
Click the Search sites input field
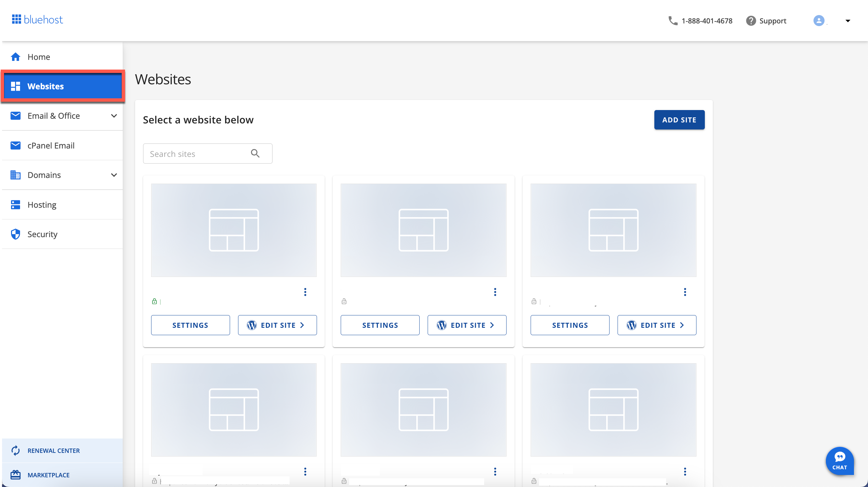(208, 154)
